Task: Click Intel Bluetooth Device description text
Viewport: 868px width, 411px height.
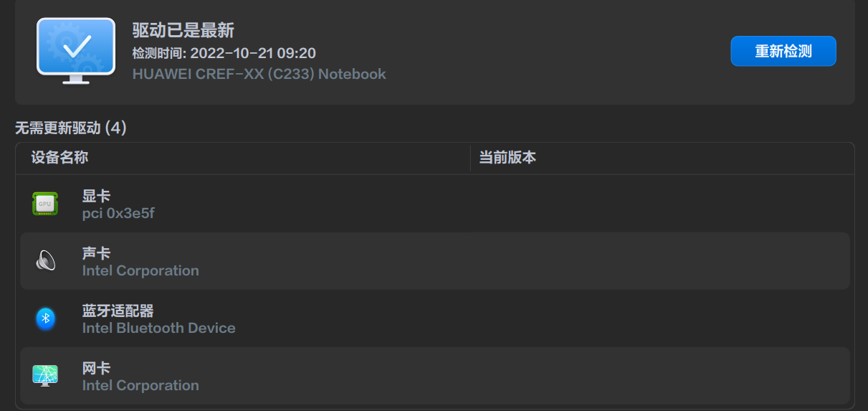Action: (158, 328)
